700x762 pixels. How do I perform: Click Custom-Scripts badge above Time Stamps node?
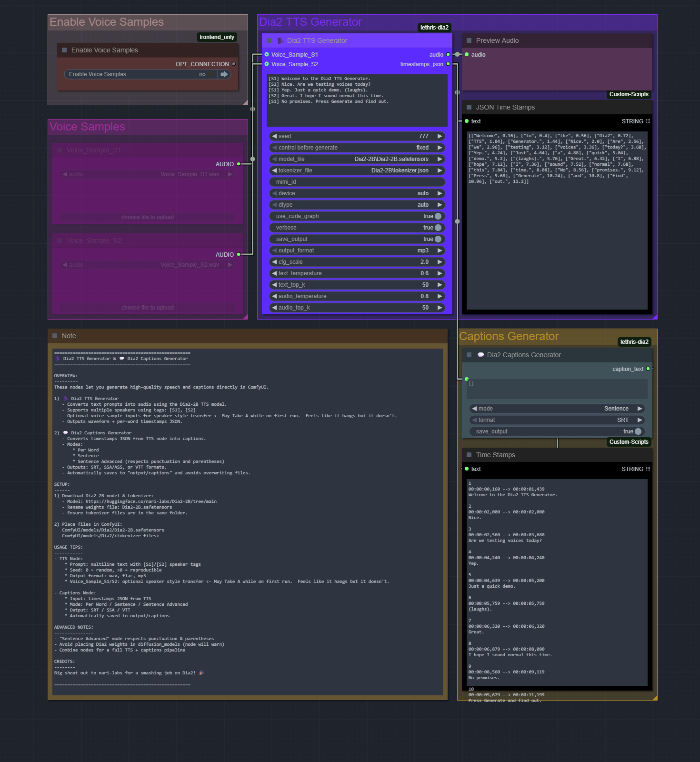[629, 442]
